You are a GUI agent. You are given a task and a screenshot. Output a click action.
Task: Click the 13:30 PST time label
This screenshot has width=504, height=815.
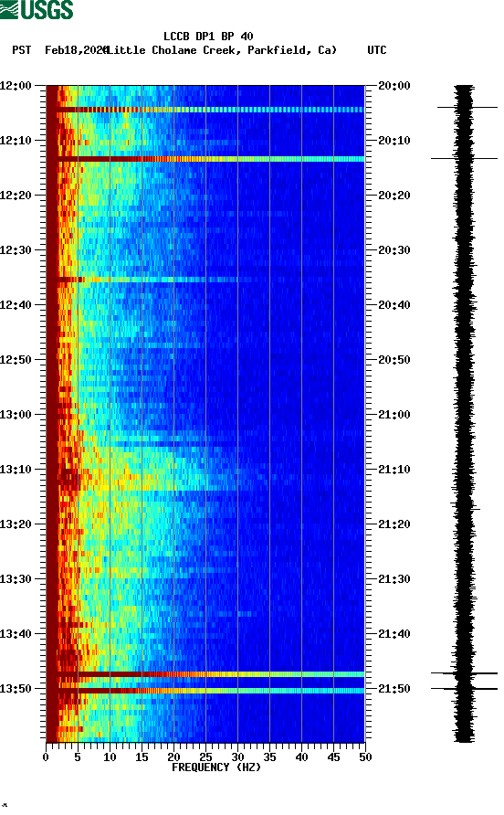16,579
